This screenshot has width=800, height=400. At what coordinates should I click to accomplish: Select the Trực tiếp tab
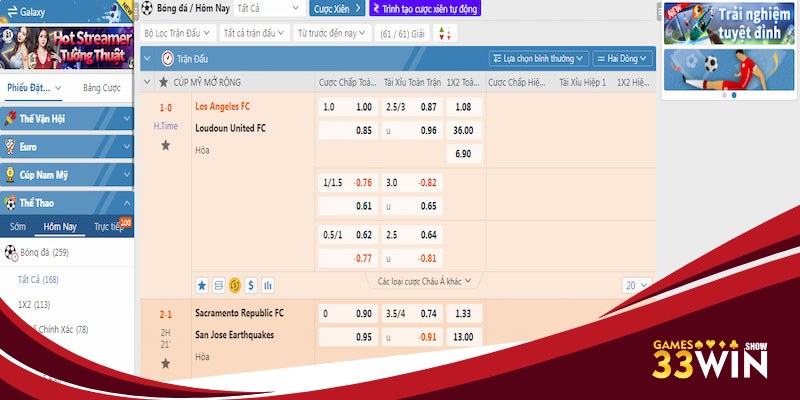(109, 227)
